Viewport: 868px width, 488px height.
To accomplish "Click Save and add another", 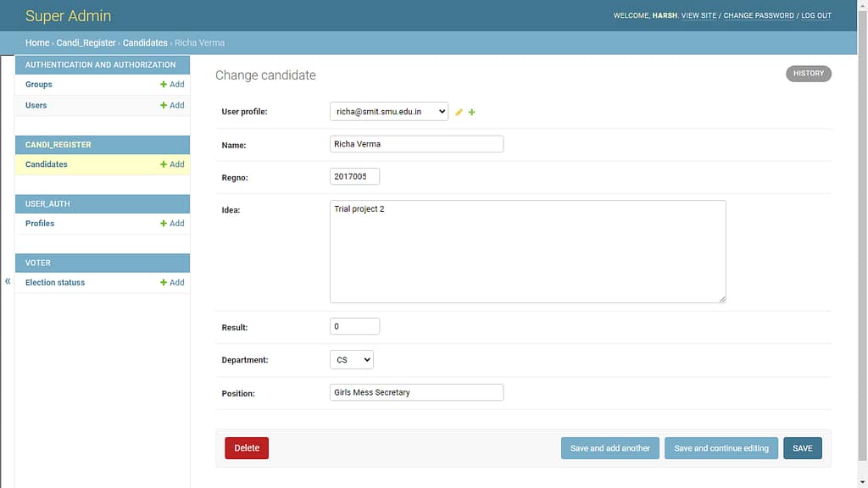I will coord(609,448).
